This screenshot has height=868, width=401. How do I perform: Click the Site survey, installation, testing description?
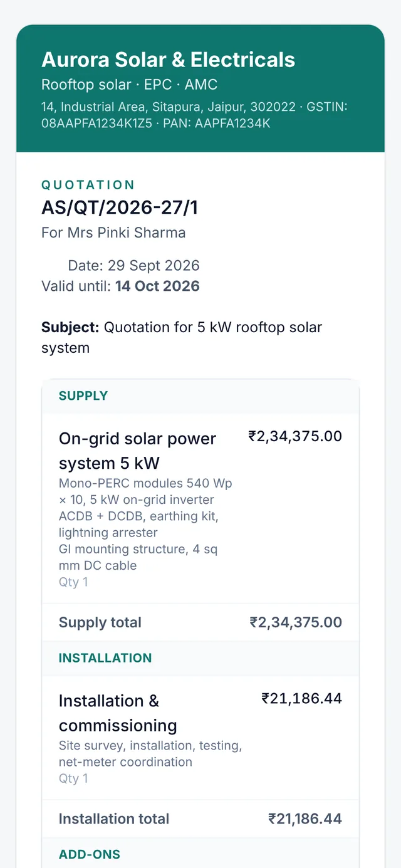pos(150,754)
